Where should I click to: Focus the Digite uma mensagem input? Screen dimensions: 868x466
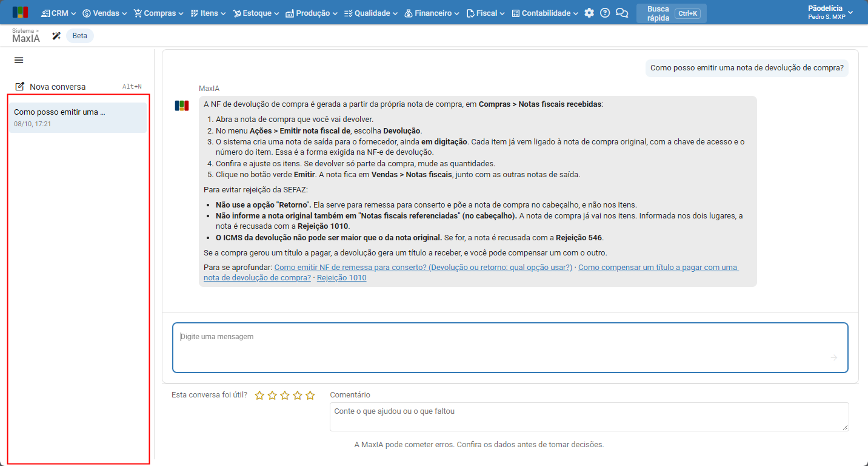click(x=510, y=348)
